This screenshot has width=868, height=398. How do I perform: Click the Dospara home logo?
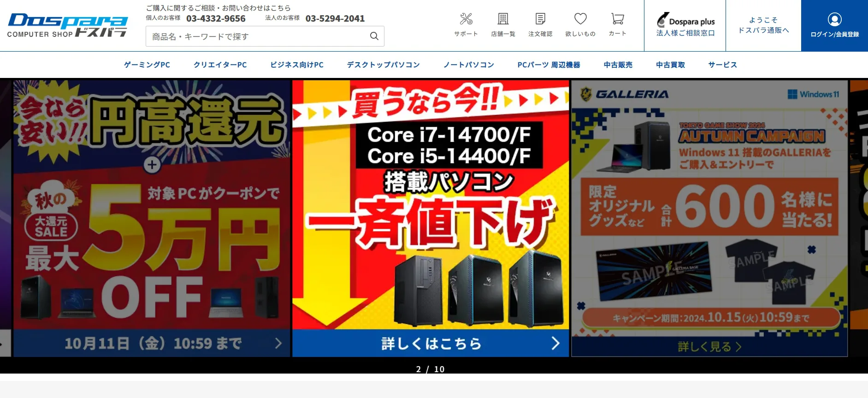pyautogui.click(x=67, y=25)
